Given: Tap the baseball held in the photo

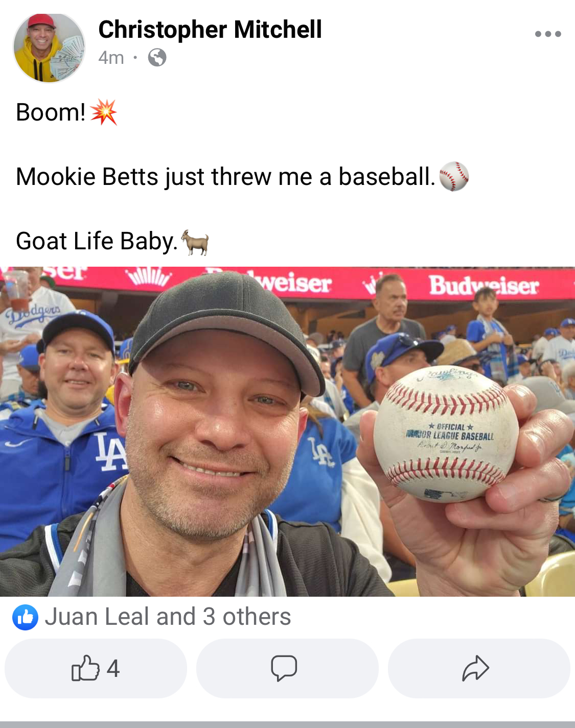Looking at the screenshot, I should tap(446, 434).
